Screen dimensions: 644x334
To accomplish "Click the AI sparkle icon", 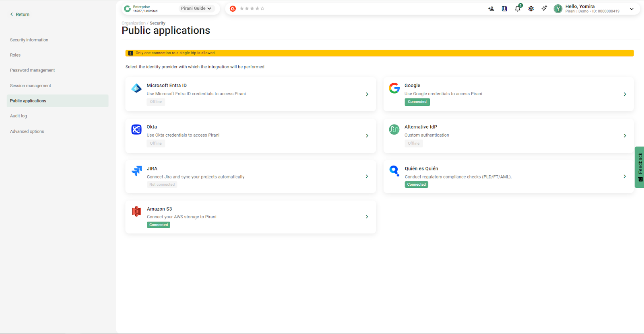I will (544, 8).
